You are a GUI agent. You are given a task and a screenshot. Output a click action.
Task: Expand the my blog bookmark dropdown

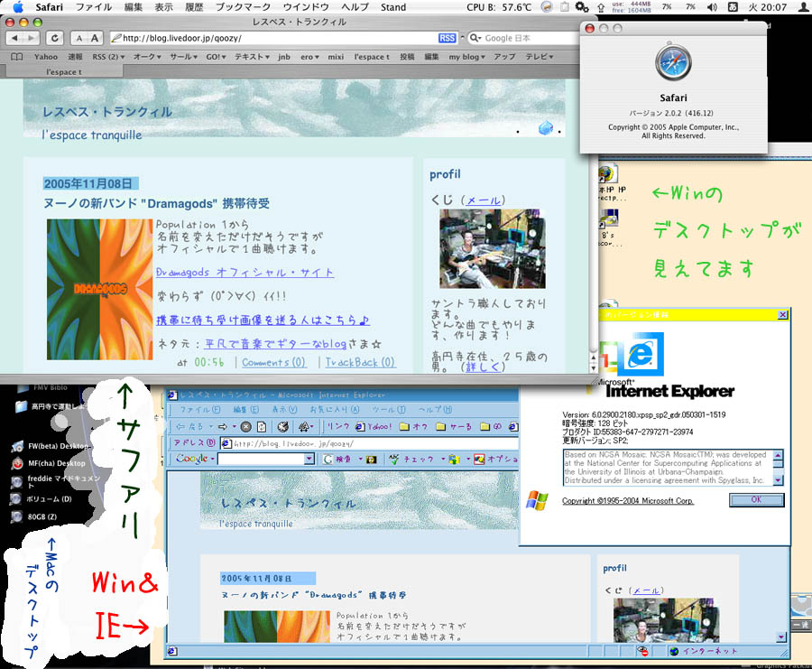(x=467, y=57)
